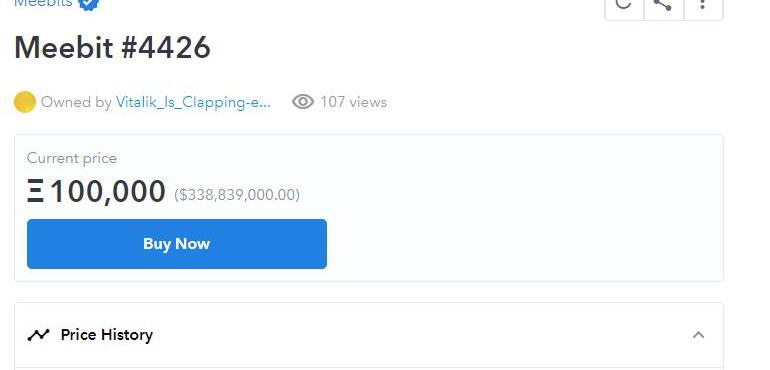Image resolution: width=770 pixels, height=370 pixels.
Task: Click the Meebit #4426 title
Action: [112, 48]
